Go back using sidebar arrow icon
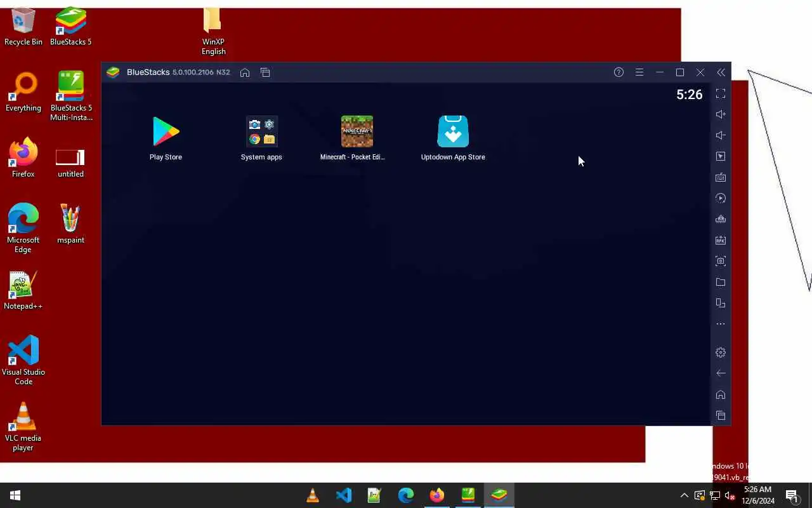The height and width of the screenshot is (508, 812). [x=721, y=373]
